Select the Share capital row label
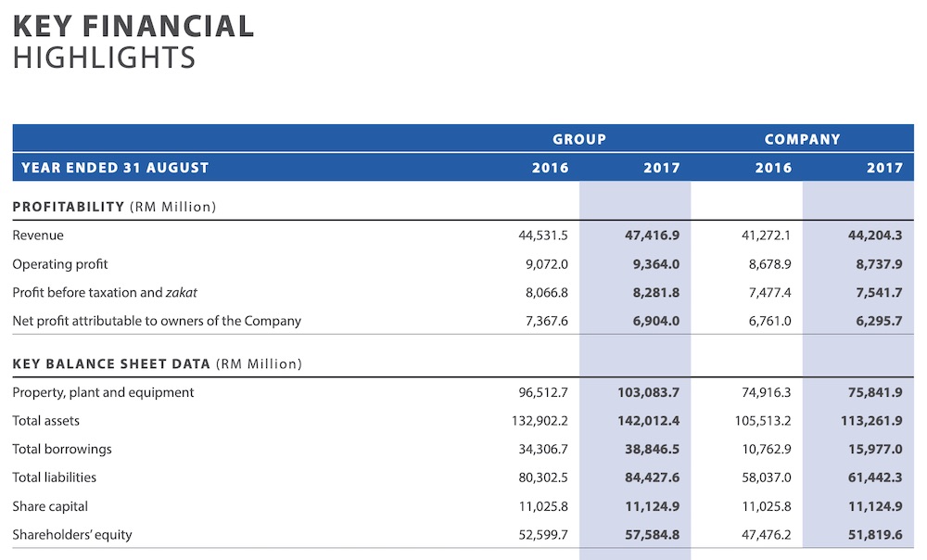The height and width of the screenshot is (560, 927). point(50,506)
